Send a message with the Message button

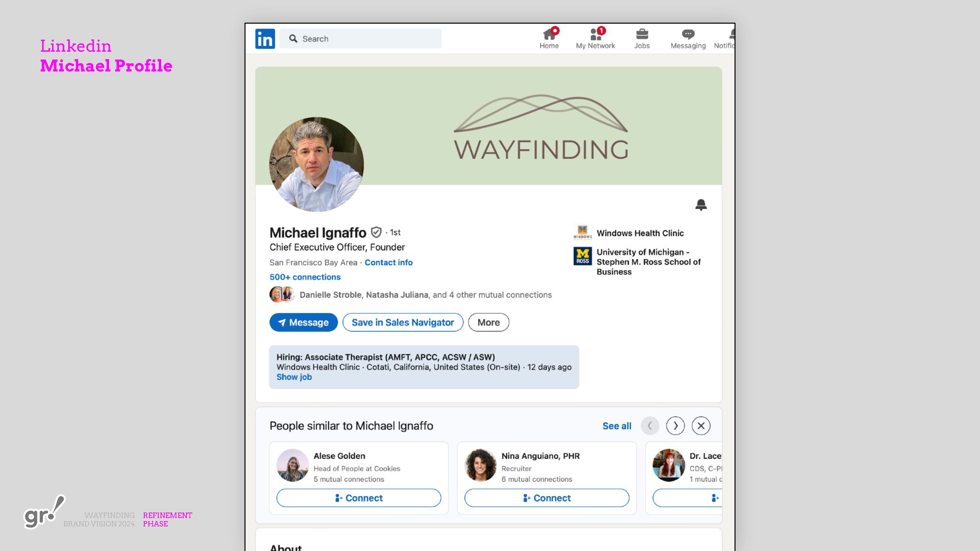pyautogui.click(x=304, y=323)
